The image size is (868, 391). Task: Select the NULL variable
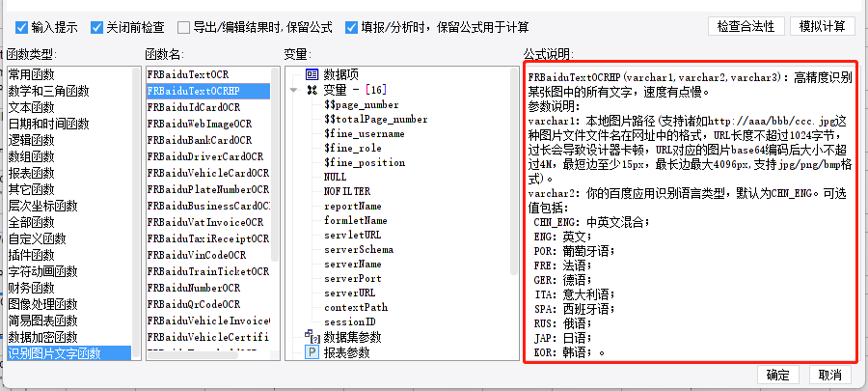[x=335, y=177]
